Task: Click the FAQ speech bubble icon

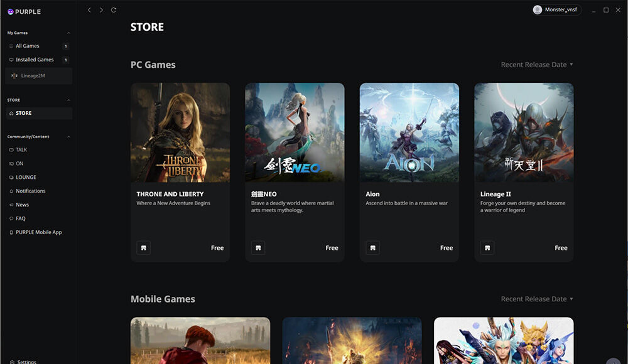Action: click(11, 218)
